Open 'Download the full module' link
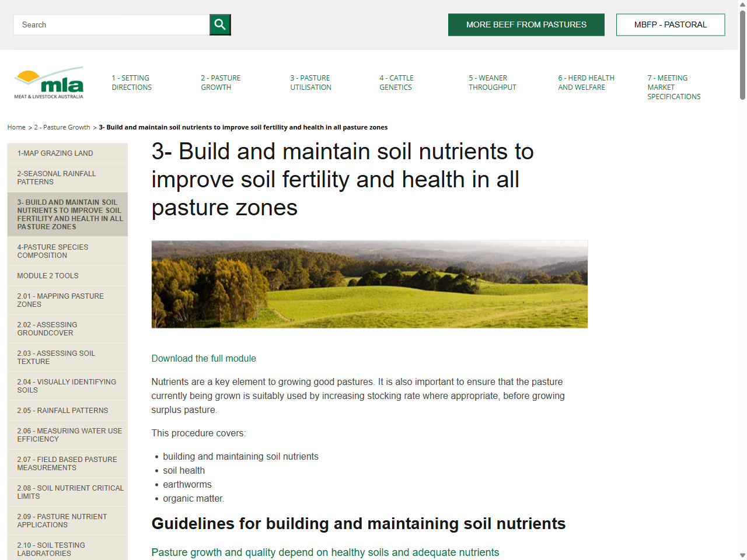747x560 pixels. pos(204,358)
